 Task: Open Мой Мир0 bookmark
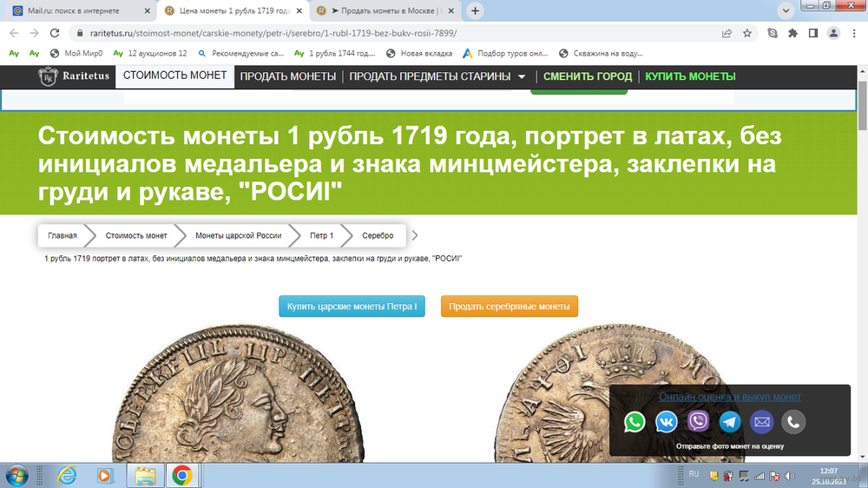point(76,54)
